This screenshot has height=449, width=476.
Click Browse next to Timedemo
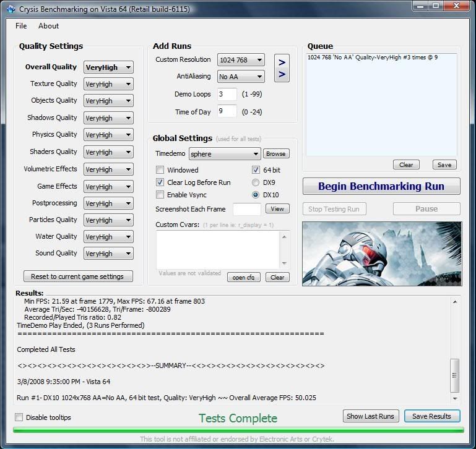276,154
